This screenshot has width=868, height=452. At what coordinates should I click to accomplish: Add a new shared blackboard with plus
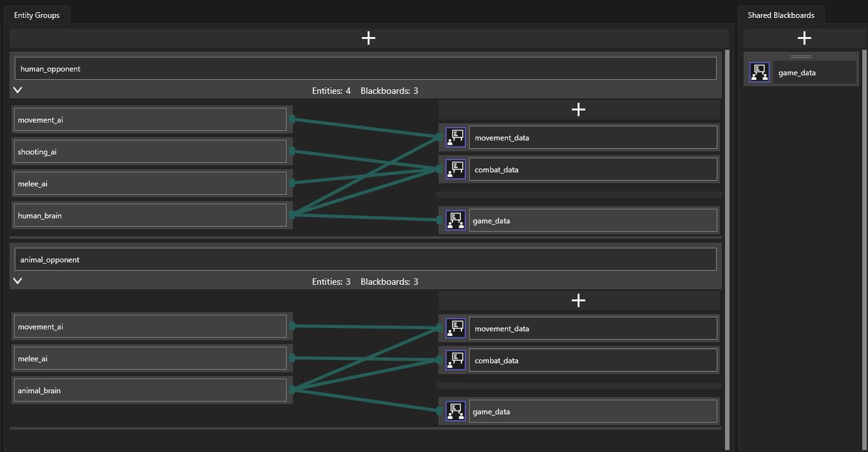pos(804,38)
